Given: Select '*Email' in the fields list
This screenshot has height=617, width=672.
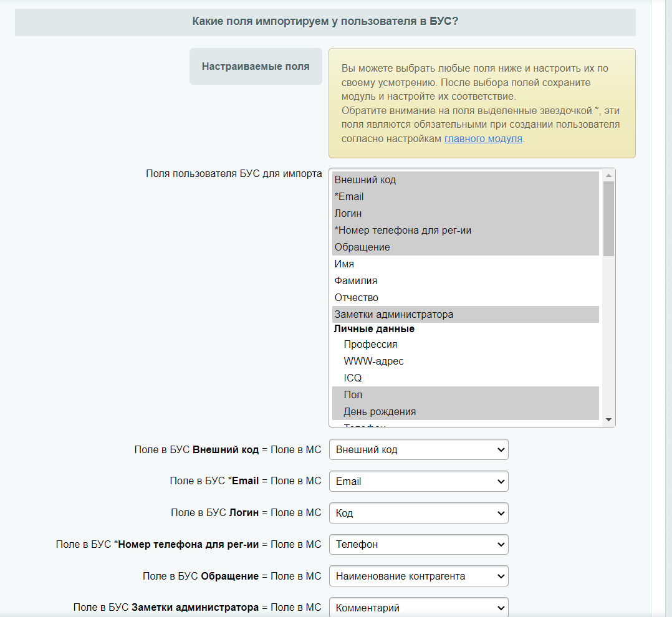Looking at the screenshot, I should 349,197.
